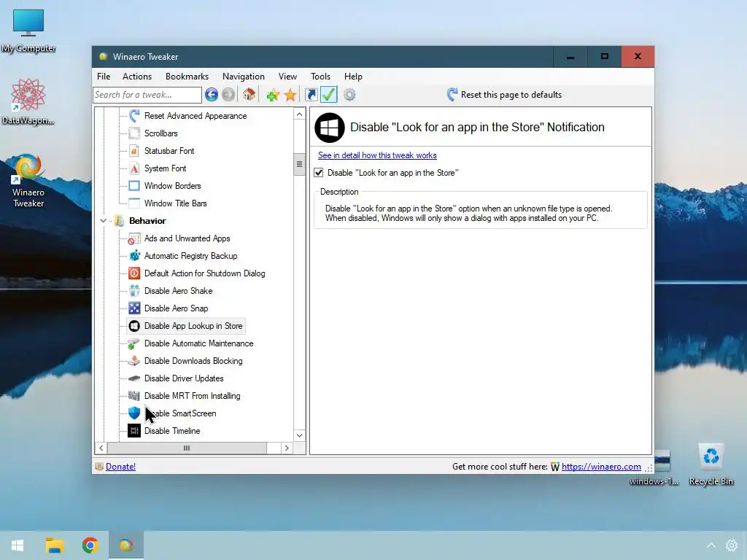Click the tree scroll right arrow
Viewport: 747px width, 560px height.
point(287,448)
